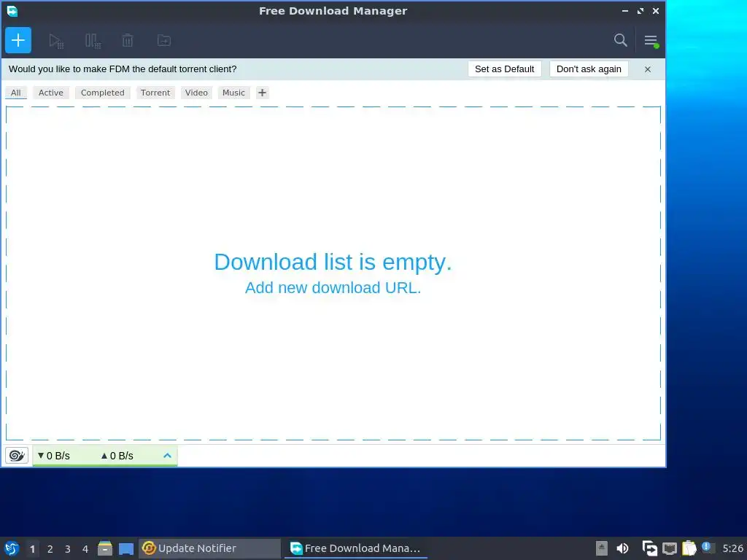Open the hamburger main menu

click(x=651, y=41)
